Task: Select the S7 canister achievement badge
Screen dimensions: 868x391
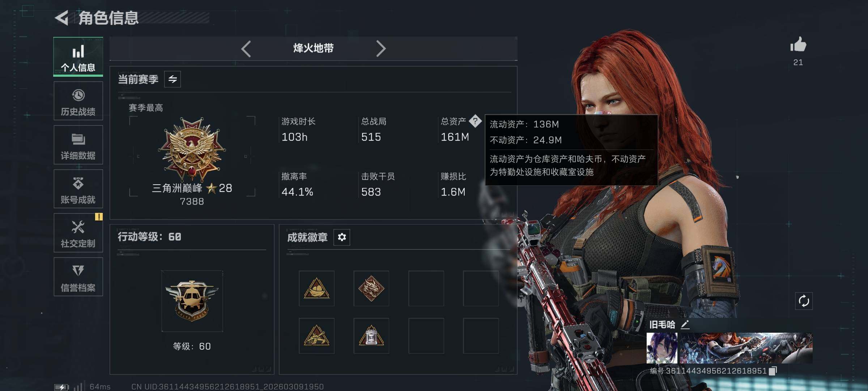Action: 371,336
